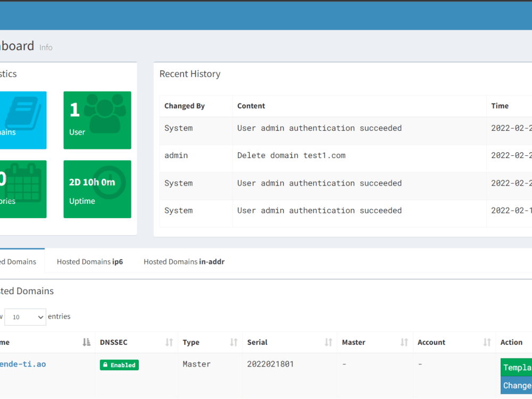Viewport: 532px width, 399px height.
Task: Switch to the Hosted Domains ip6 tab
Action: [x=89, y=261]
